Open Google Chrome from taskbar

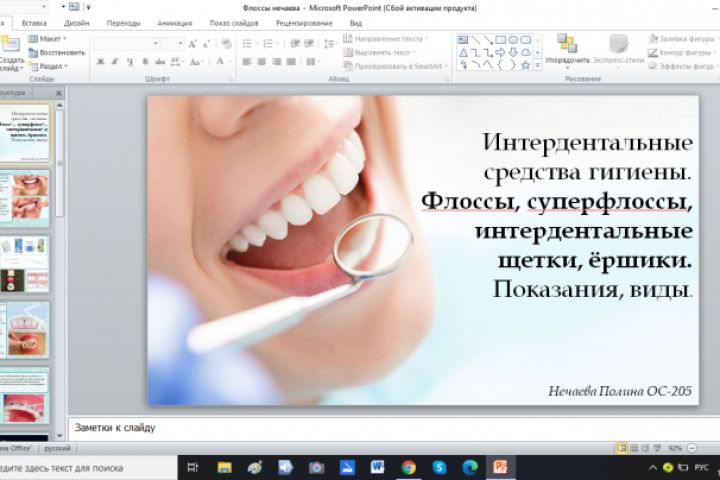(408, 468)
